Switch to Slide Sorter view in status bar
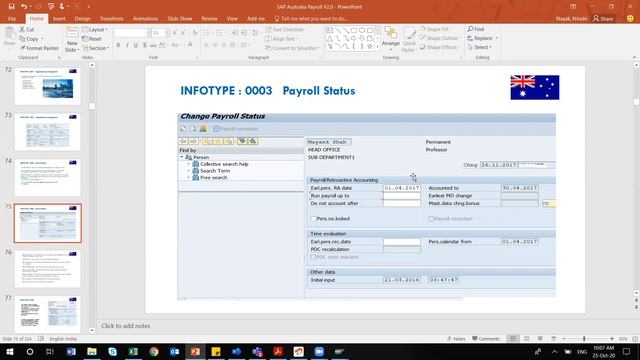 527,339
